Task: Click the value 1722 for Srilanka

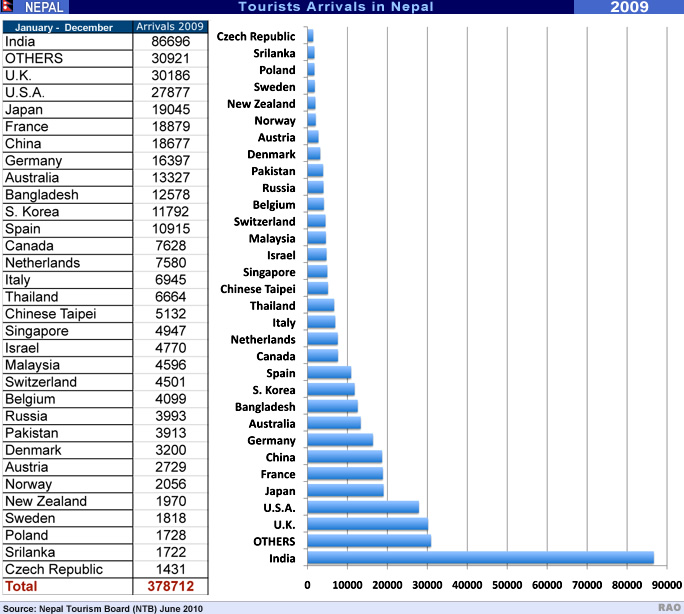Action: pos(171,552)
